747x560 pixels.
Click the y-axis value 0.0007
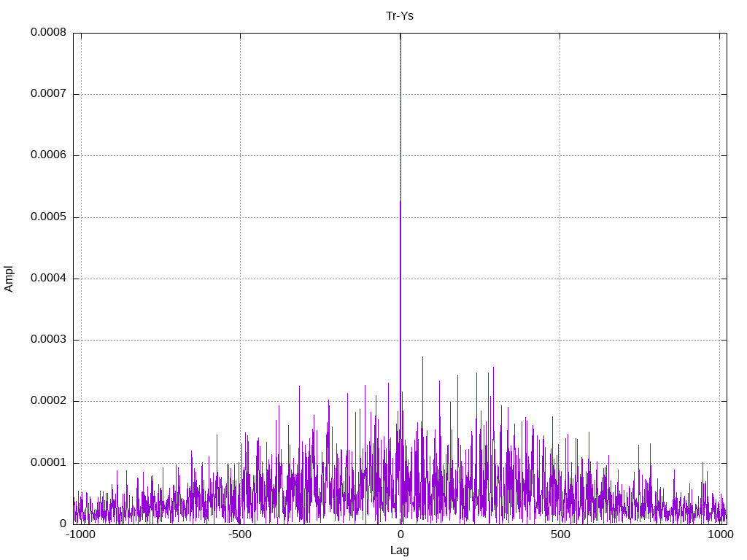tap(48, 94)
